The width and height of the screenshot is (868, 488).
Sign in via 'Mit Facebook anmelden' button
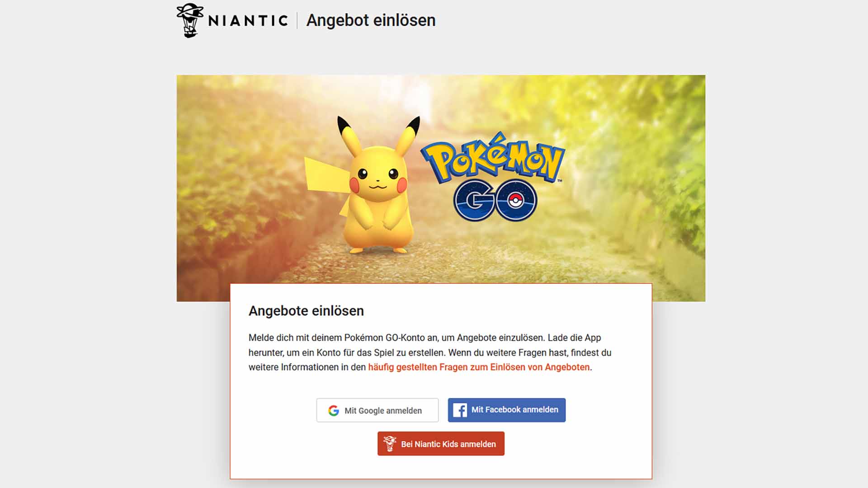(x=507, y=410)
